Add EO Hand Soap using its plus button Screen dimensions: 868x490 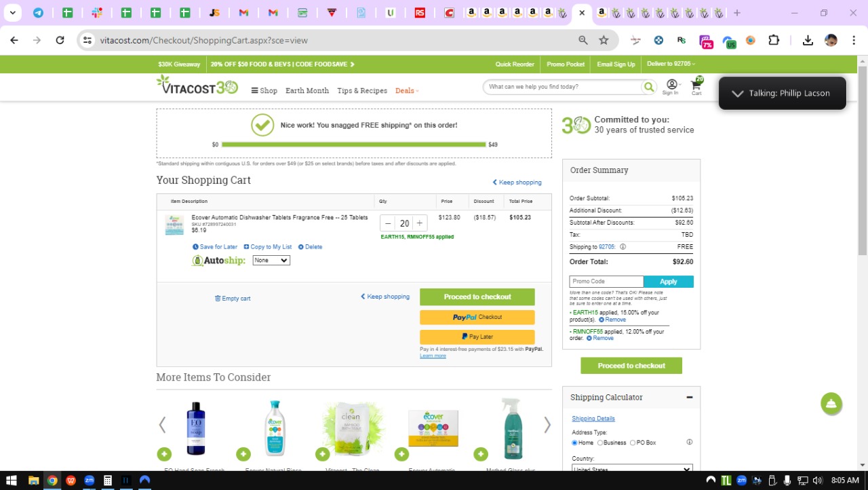[164, 454]
